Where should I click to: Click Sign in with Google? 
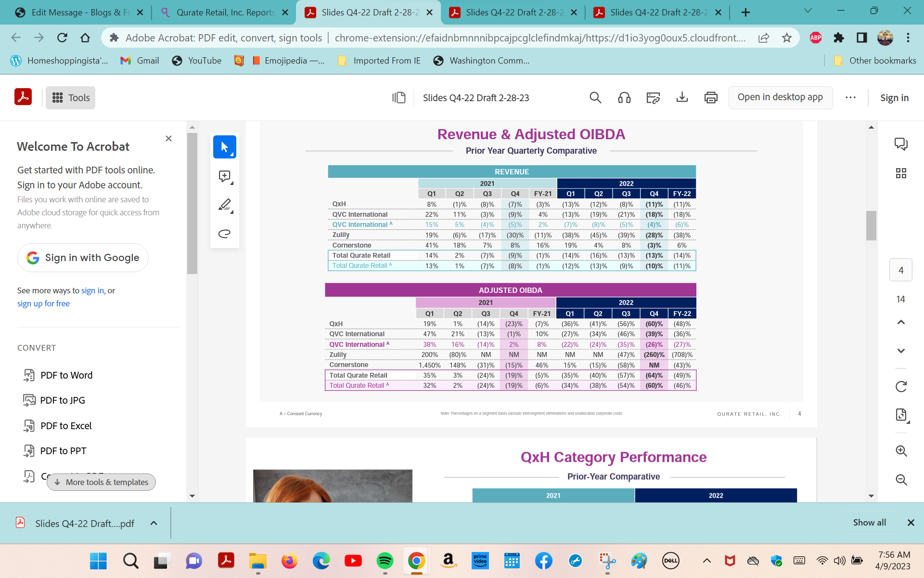coord(82,257)
